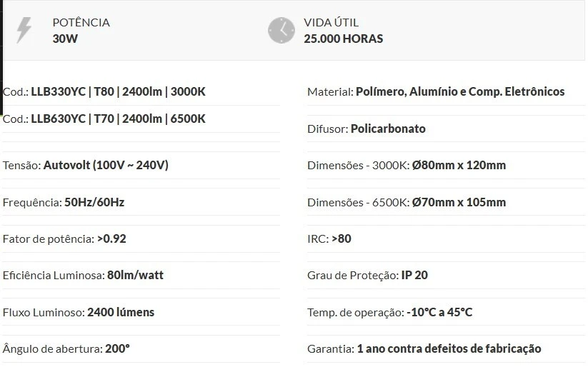Select the Difusor Policarbonato row
Viewport: 588px width, 377px height.
[366, 129]
